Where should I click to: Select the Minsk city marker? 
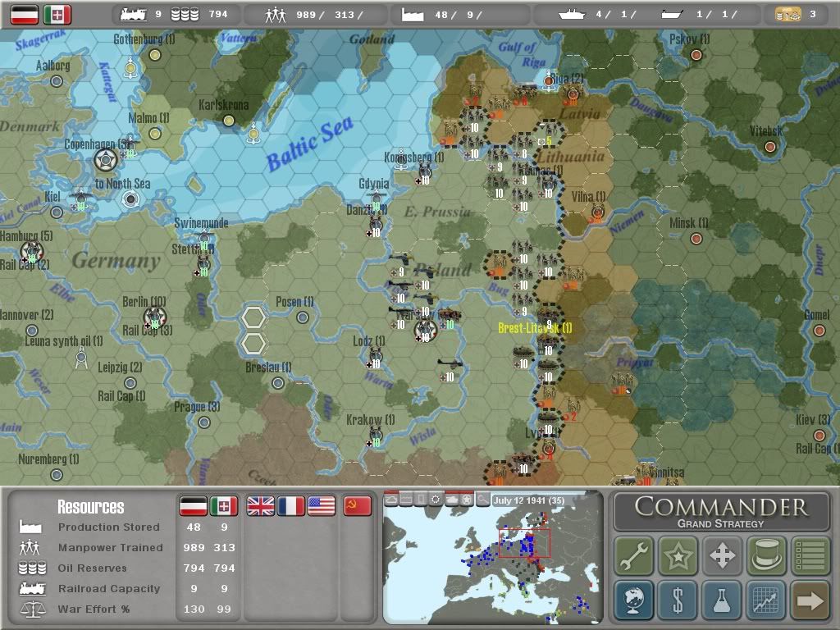coord(696,239)
